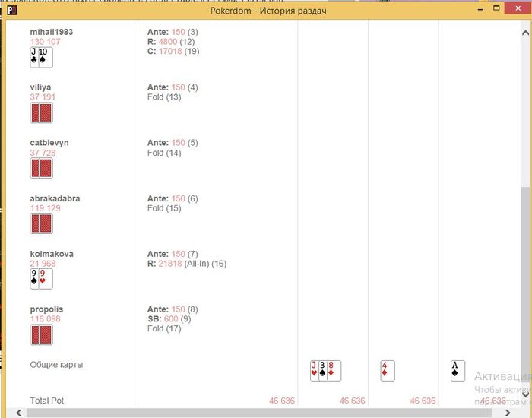Click the three of spades flop card
Screen dimensions: 532x418
tap(323, 371)
